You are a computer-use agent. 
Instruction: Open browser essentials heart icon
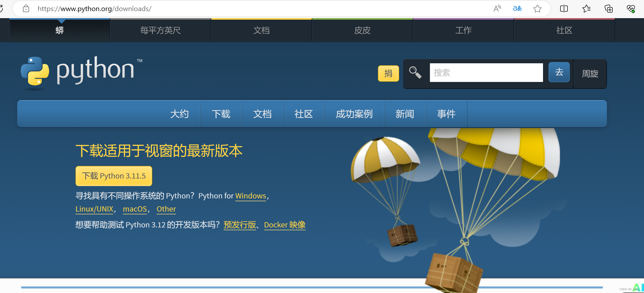(631, 9)
